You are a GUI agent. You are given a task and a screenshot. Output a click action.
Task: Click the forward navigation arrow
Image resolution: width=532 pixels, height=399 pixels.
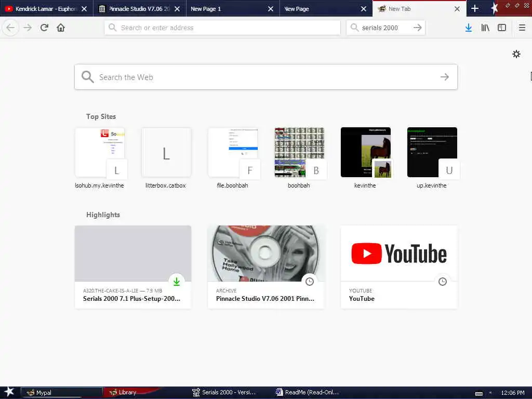[28, 28]
